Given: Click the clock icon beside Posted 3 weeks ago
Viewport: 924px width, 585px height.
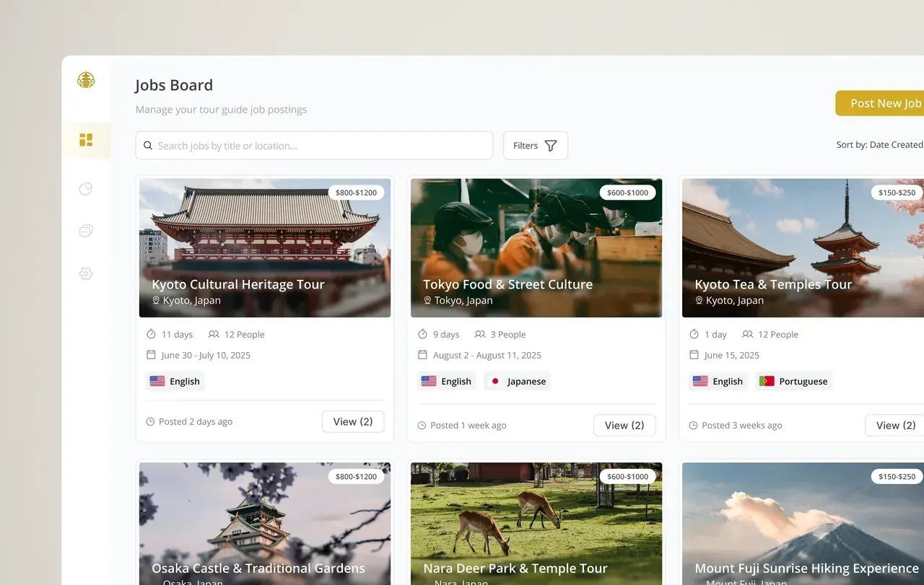Looking at the screenshot, I should (693, 426).
